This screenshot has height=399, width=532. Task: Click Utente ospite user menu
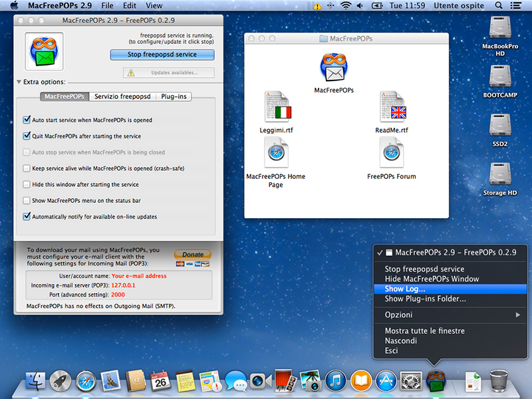pyautogui.click(x=459, y=5)
